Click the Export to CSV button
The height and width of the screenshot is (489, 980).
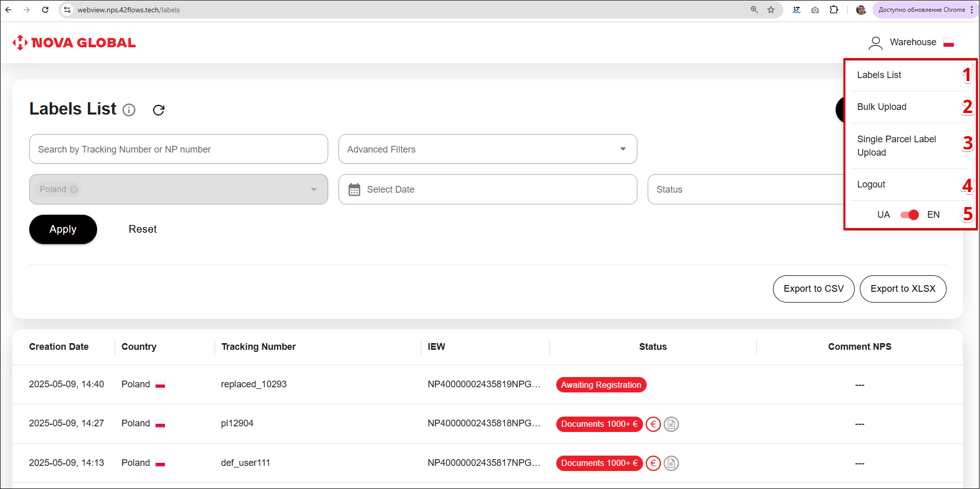[813, 289]
